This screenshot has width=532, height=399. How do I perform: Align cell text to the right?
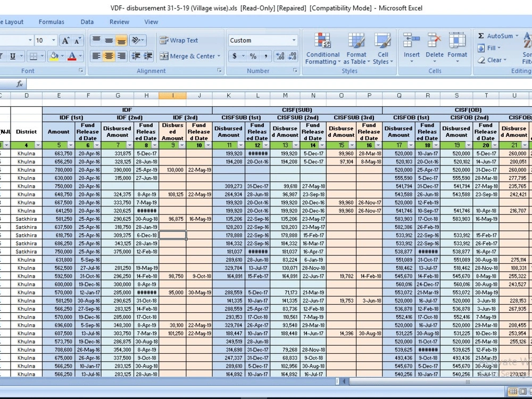coord(121,56)
